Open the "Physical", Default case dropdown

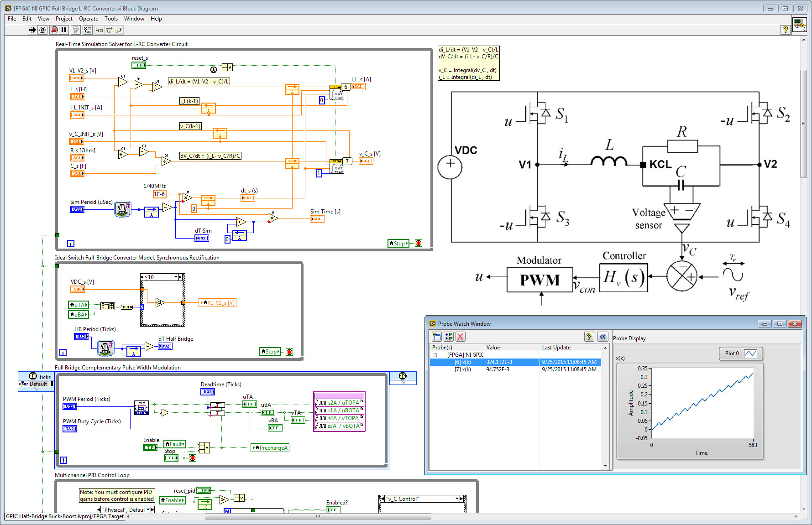pyautogui.click(x=148, y=509)
